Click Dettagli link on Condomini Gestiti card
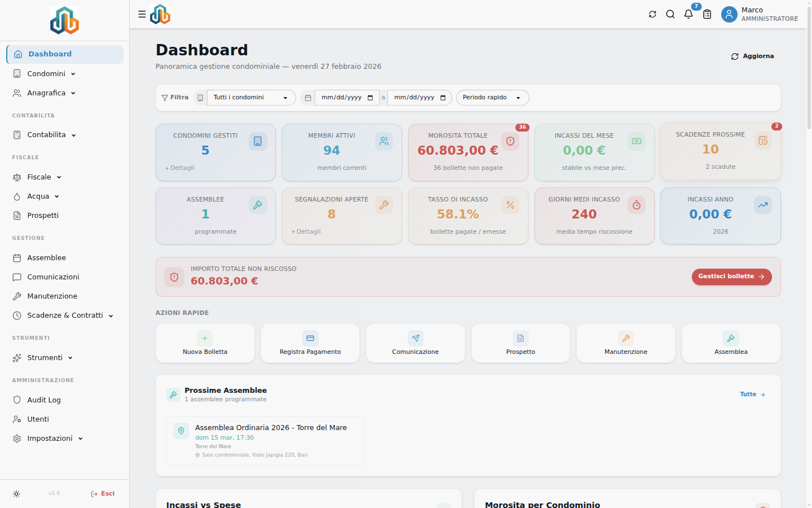Screen dimensions: 812x508 tap(180, 168)
